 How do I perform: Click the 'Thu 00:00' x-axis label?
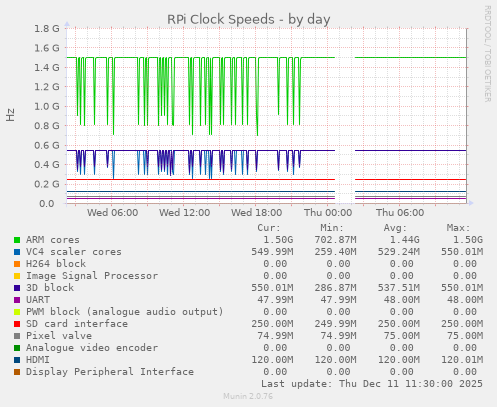coord(328,213)
